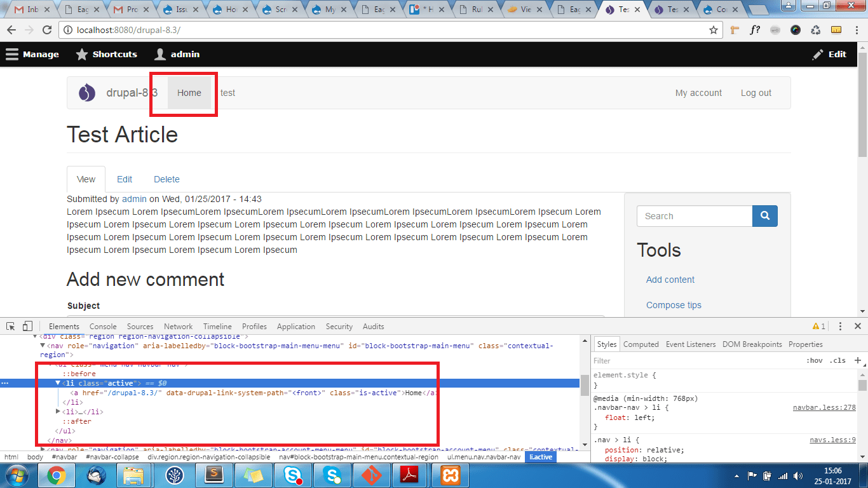The image size is (868, 488).
Task: Open the Windows Start menu
Action: tap(17, 475)
